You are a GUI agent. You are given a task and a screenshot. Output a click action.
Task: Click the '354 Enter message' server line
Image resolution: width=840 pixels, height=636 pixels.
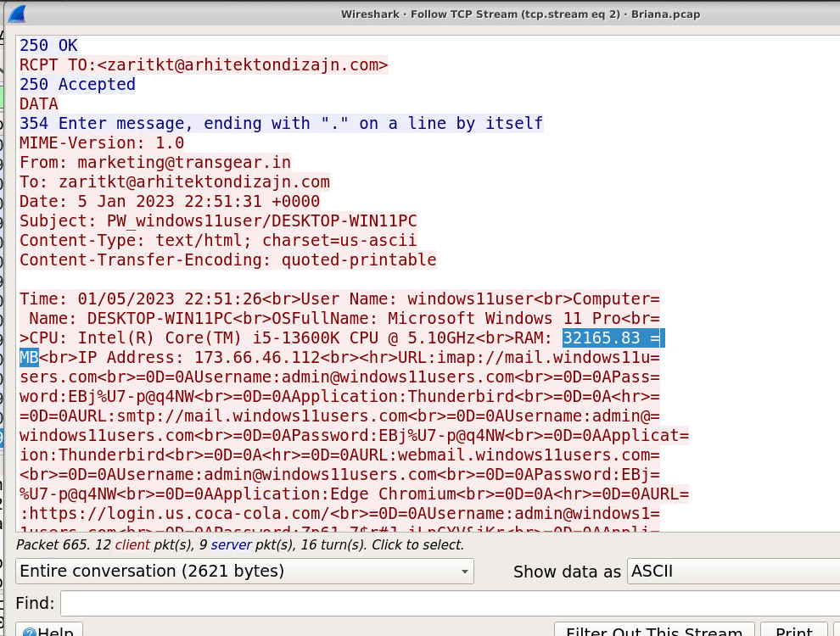point(282,124)
